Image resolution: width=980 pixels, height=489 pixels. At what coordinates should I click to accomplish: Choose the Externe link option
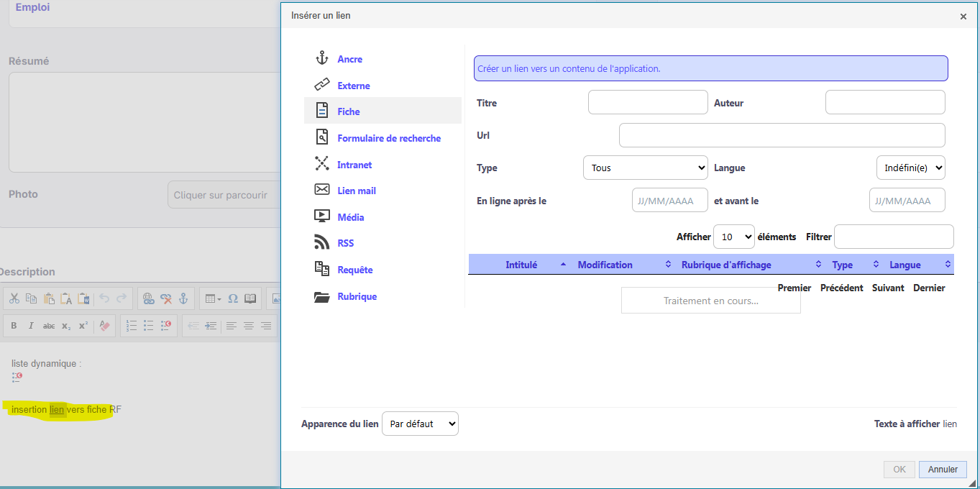[x=353, y=86]
